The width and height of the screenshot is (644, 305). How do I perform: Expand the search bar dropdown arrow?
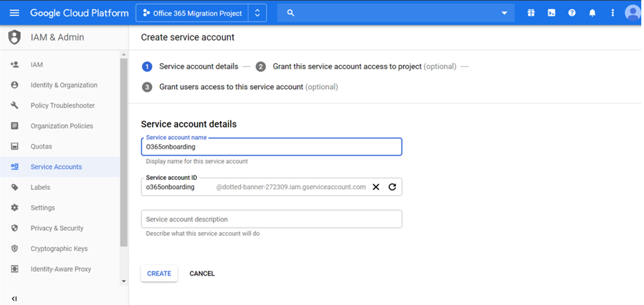(x=505, y=13)
